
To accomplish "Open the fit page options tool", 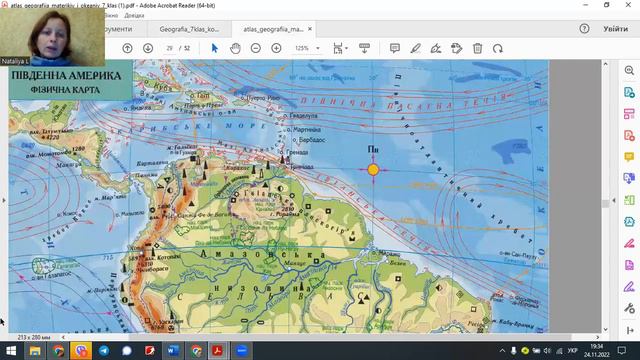I will click(x=340, y=48).
